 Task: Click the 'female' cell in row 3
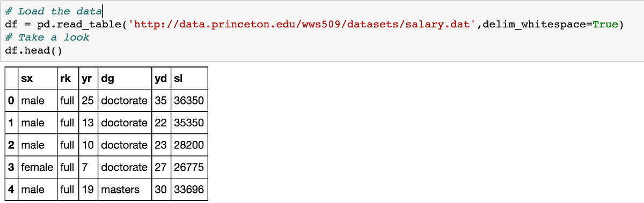point(38,167)
